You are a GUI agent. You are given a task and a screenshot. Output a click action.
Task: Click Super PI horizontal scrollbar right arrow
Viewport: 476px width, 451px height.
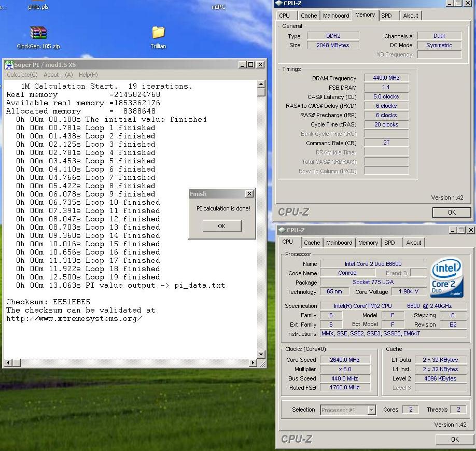pyautogui.click(x=253, y=362)
